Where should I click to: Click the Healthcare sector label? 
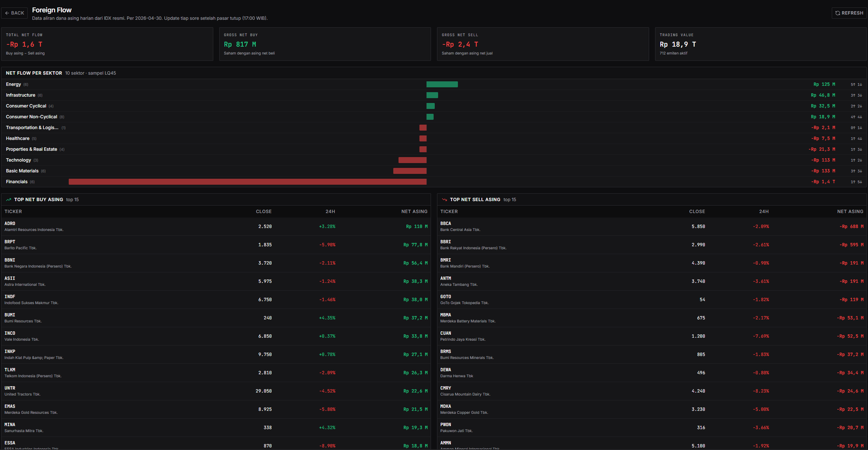click(x=18, y=138)
